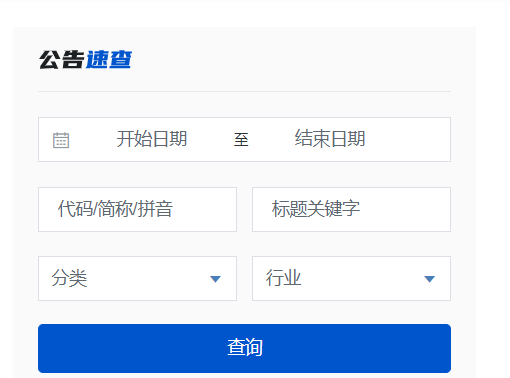
Task: Open the 行业 industry dropdown
Action: (351, 278)
